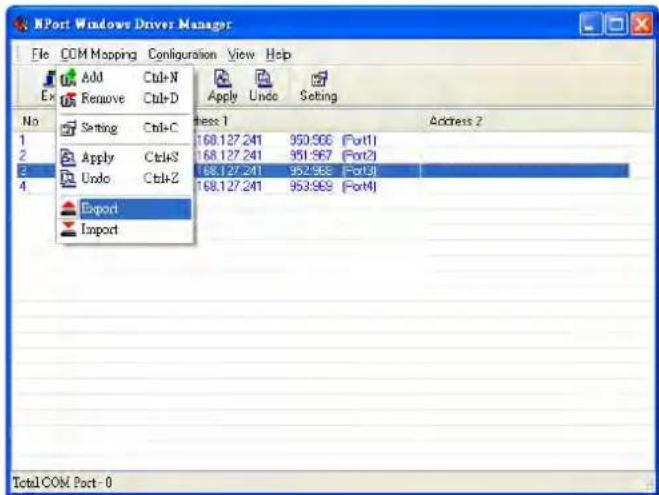Click the red Export arrow icon
Screen dimensions: 659x495
click(68, 208)
